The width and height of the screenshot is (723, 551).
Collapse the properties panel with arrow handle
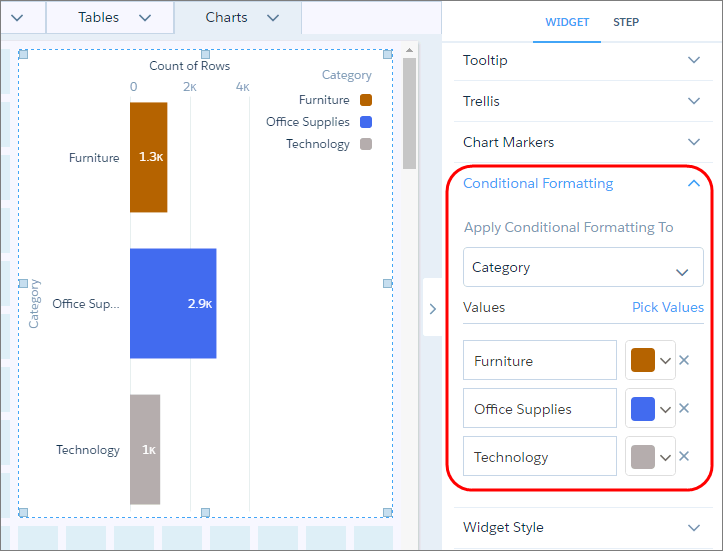click(x=432, y=309)
